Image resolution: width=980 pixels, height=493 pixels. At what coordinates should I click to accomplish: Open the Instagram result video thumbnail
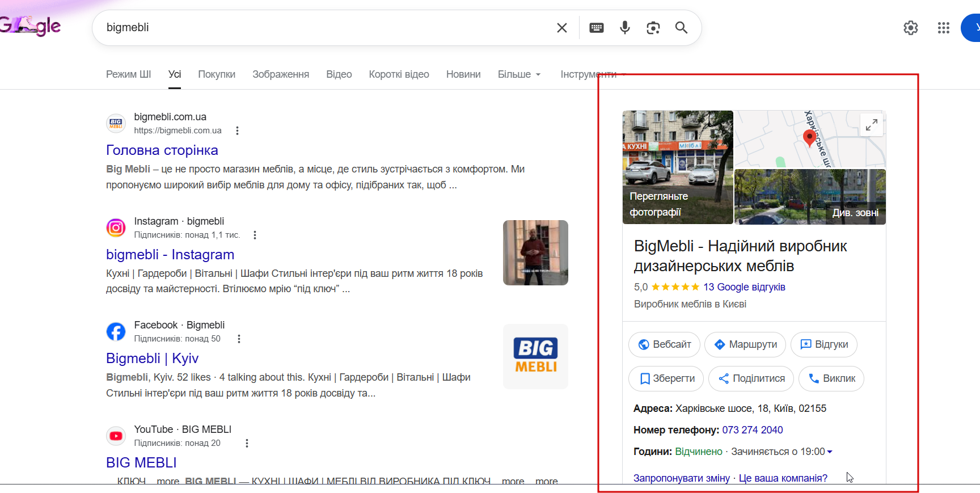coord(535,252)
